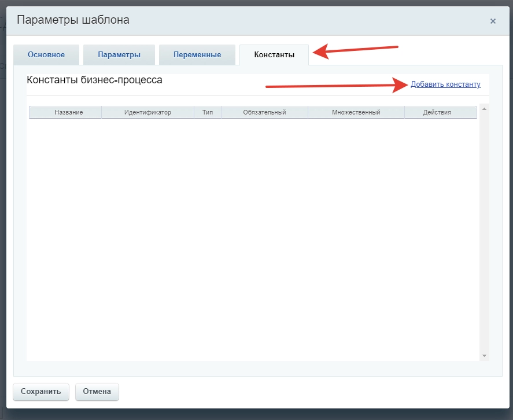
Task: Click the Обязательный column header
Action: coord(264,112)
